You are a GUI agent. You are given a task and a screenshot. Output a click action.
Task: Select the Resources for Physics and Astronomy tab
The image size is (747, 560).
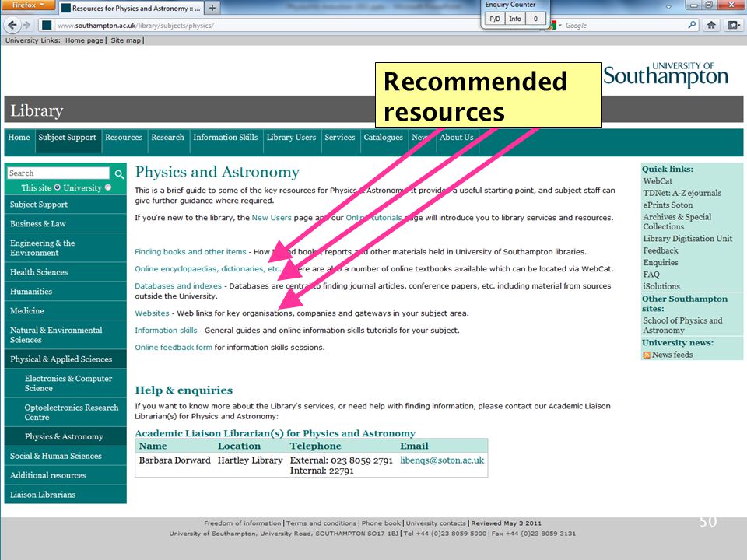131,8
